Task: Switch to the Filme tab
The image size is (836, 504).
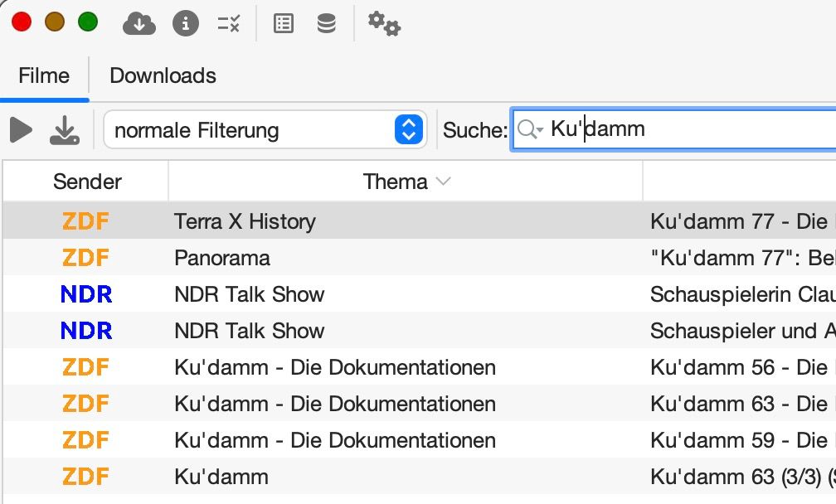Action: (x=44, y=75)
